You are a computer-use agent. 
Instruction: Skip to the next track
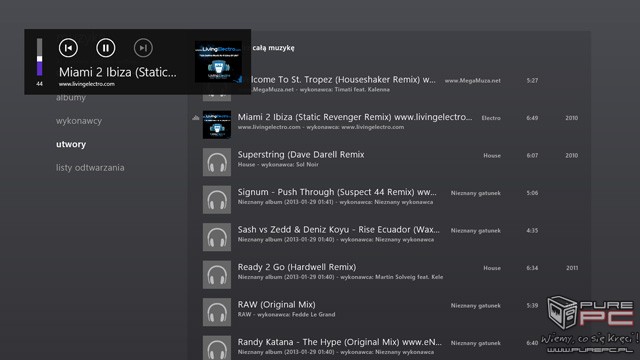[143, 48]
